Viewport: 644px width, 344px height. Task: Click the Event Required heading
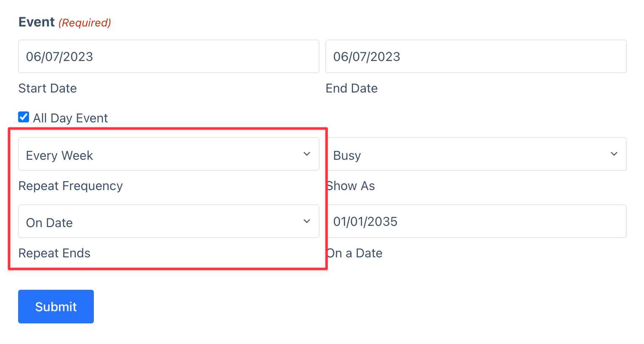[x=64, y=22]
